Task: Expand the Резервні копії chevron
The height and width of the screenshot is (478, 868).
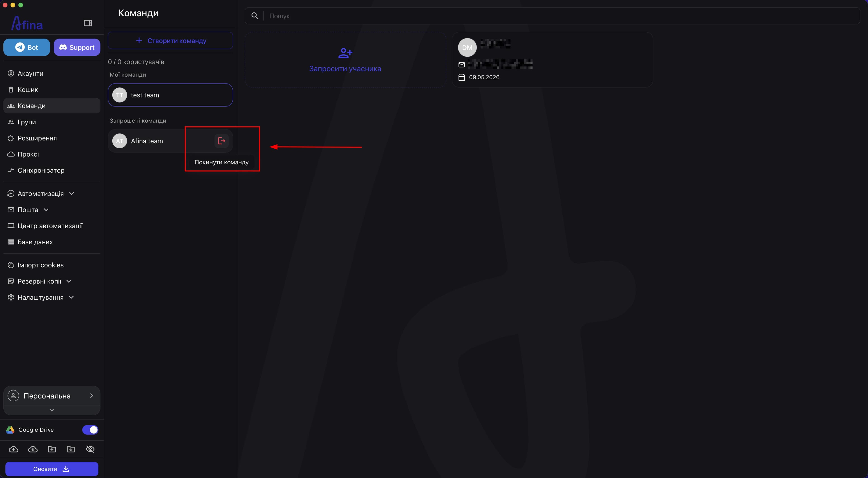Action: click(69, 282)
